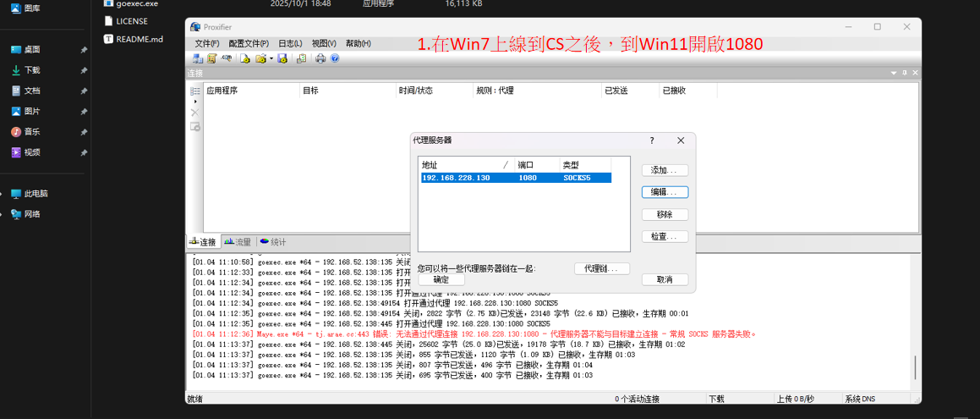Viewport: 980px width, 419px height.
Task: Click 添加... button in proxy dialog
Action: [x=665, y=170]
